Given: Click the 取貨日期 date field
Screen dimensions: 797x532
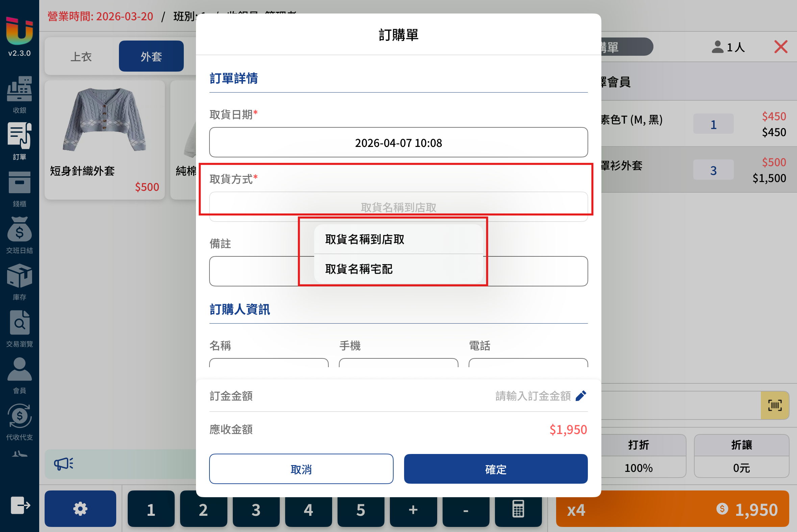Looking at the screenshot, I should click(x=398, y=143).
